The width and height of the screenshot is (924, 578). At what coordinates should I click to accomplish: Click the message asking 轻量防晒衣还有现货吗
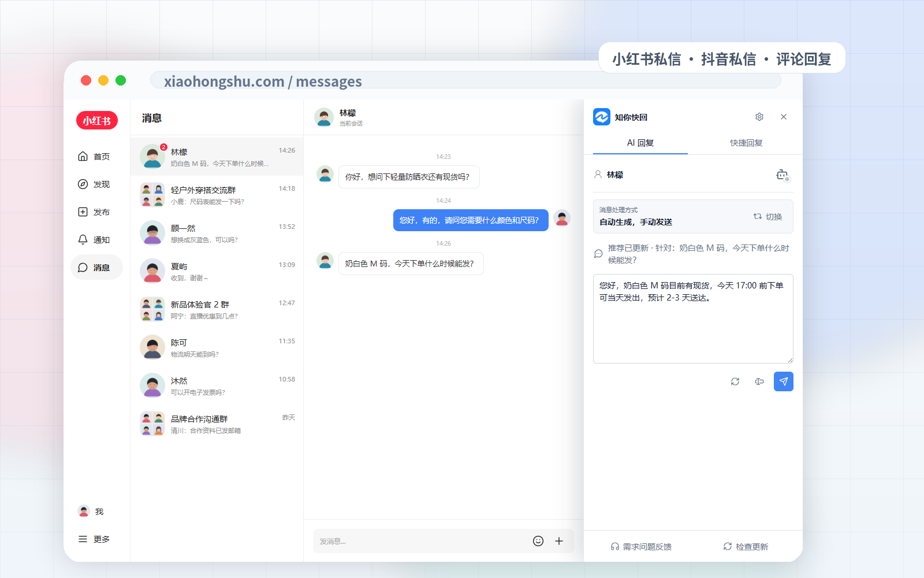tap(409, 177)
